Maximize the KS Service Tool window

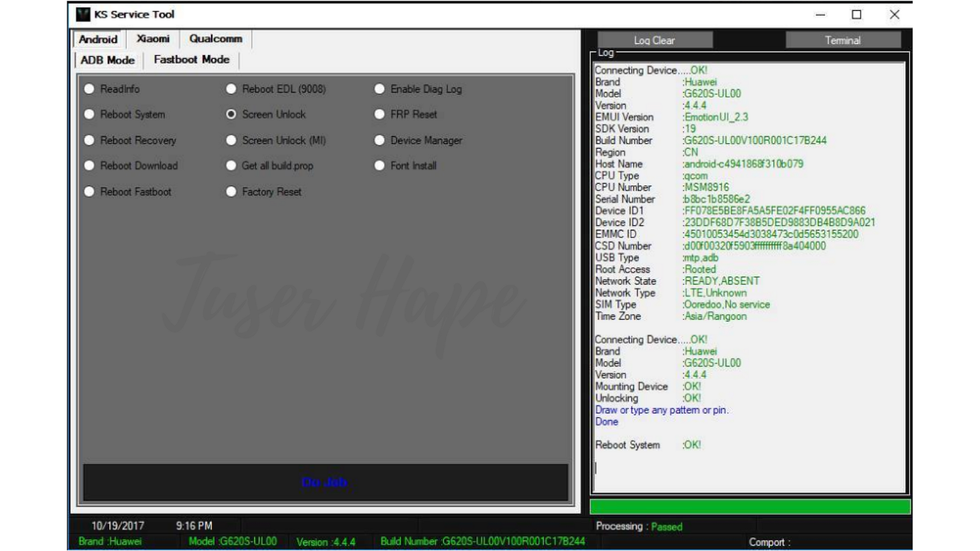tap(857, 15)
